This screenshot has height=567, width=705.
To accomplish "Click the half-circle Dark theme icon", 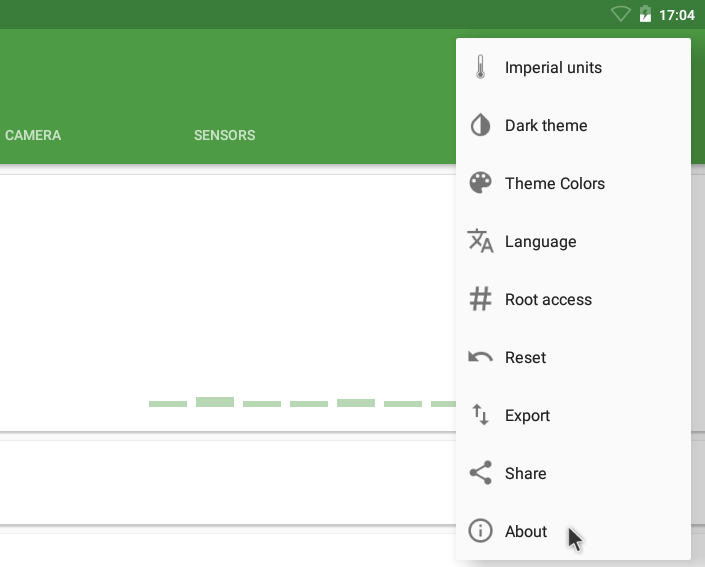I will (x=480, y=125).
